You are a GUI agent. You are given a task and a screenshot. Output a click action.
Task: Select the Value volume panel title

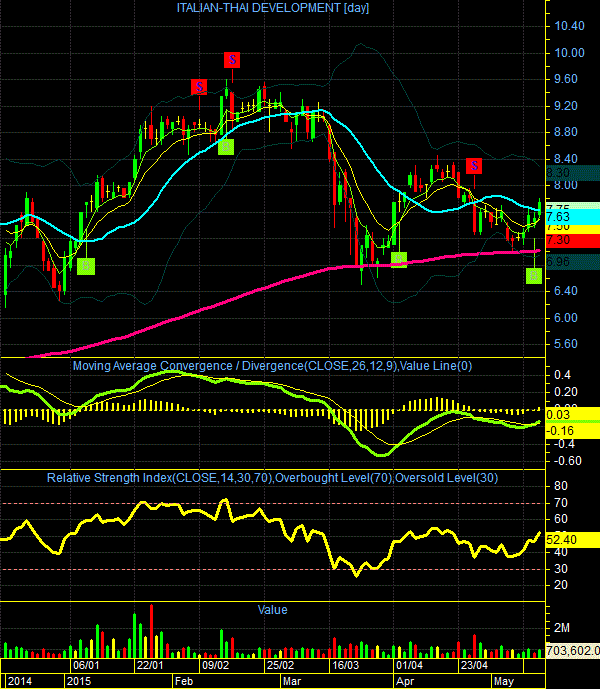tap(273, 610)
